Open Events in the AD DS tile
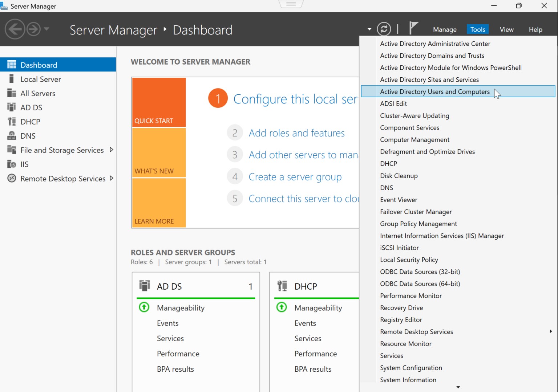 pos(167,323)
